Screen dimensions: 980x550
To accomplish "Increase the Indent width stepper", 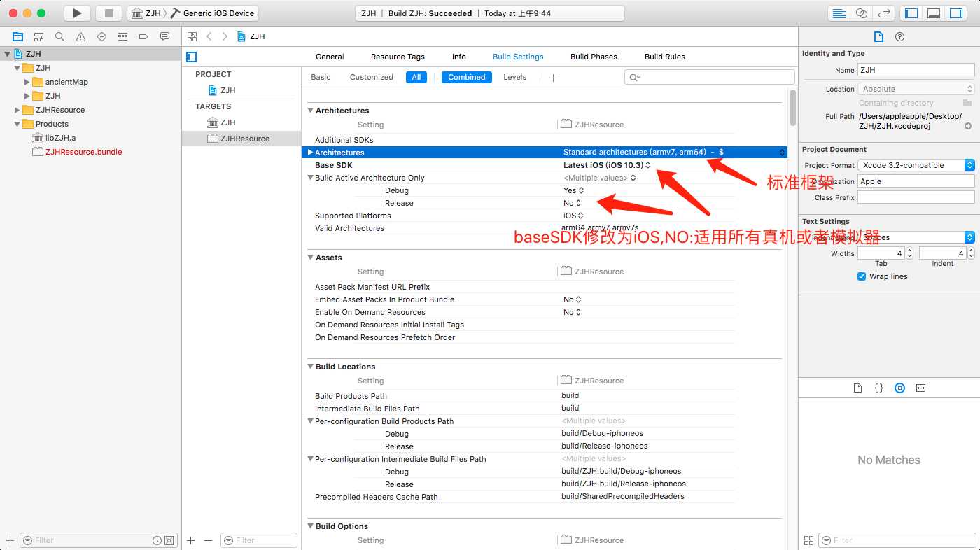I will click(970, 251).
